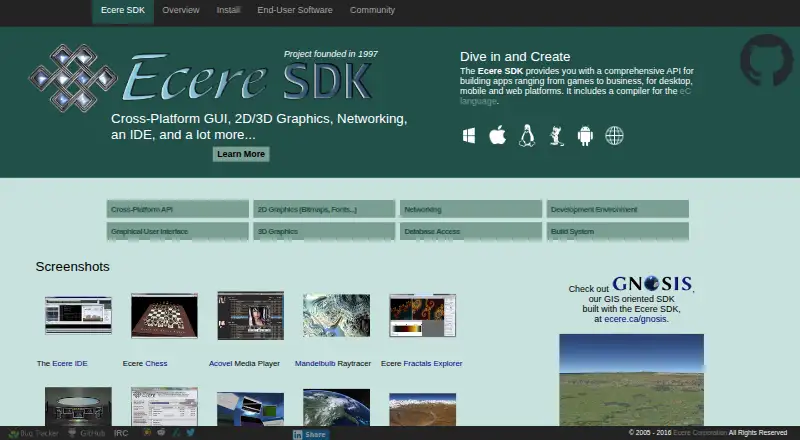This screenshot has height=440, width=800.
Task: Open the Ecere Chess screenshot thumbnail
Action: click(164, 315)
